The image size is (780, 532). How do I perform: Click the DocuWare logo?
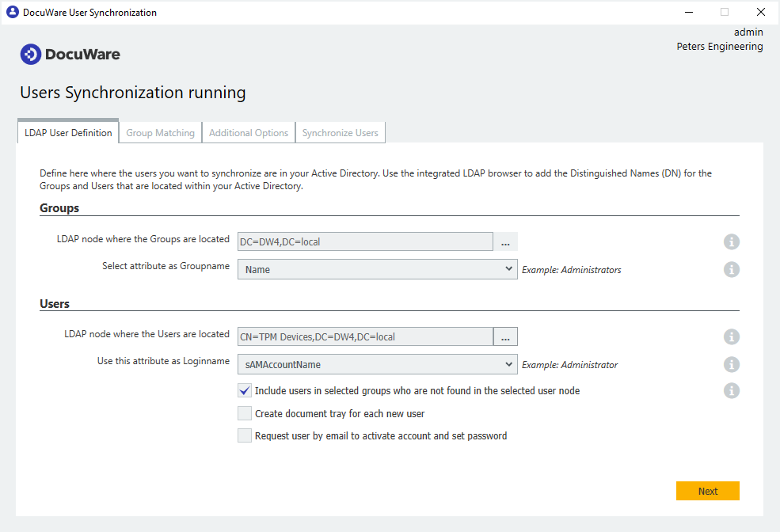tap(70, 54)
